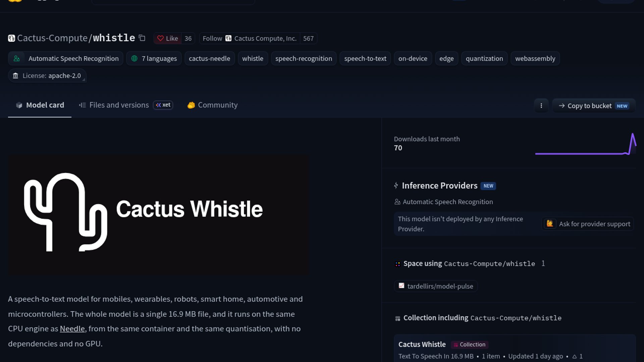This screenshot has height=362, width=644.
Task: Click the speech-to-text tag
Action: click(365, 58)
